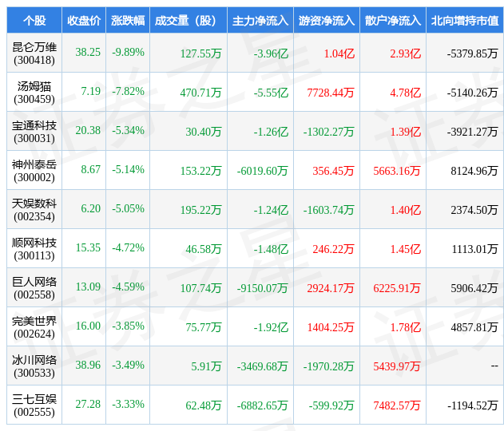Click northbound value -5379.85万
The height and width of the screenshot is (431, 504).
473,53
